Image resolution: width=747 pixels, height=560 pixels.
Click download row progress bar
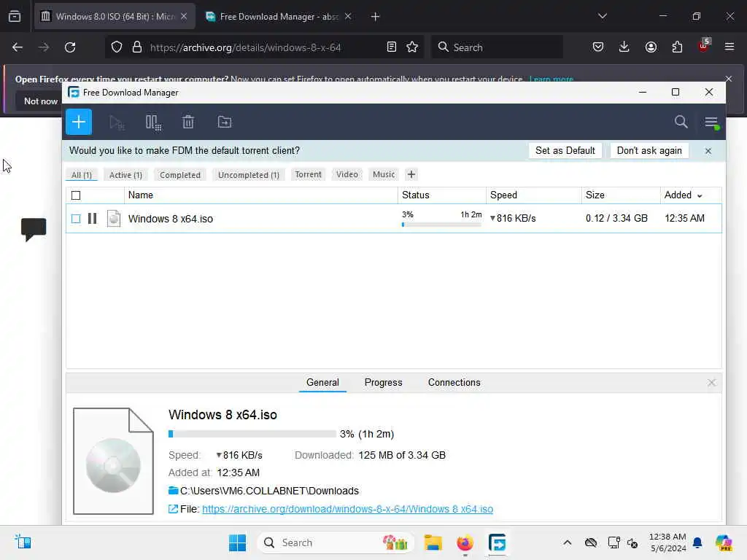(441, 225)
